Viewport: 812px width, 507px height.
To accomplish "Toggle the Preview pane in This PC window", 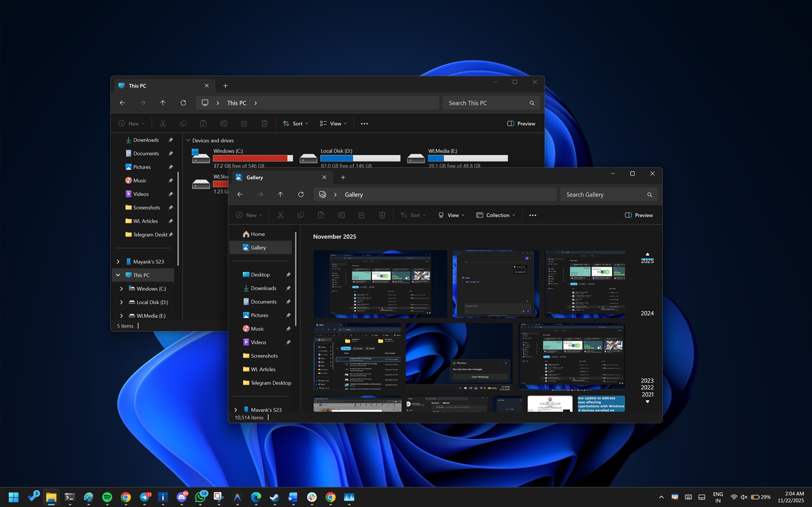I will 521,124.
